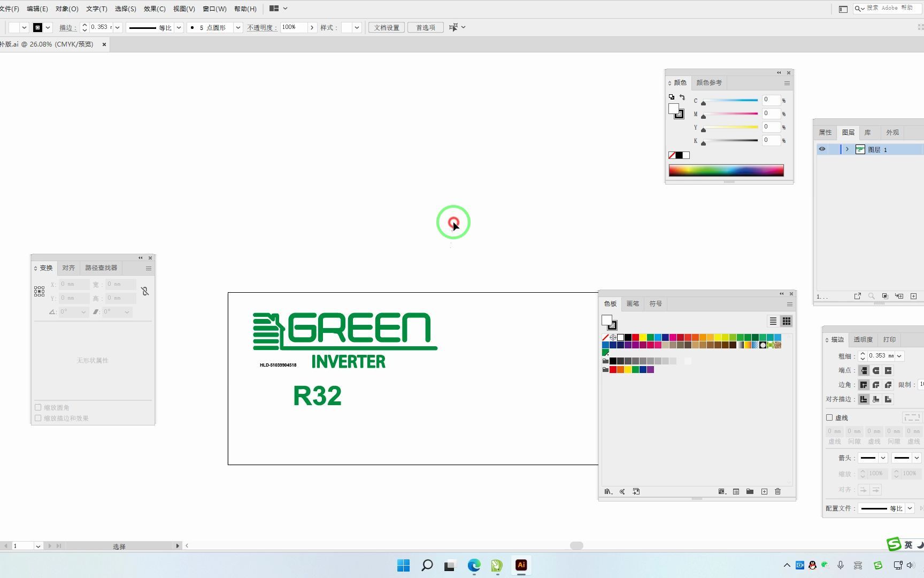
Task: Open 配置文件 profile dropdown in Stroke panel
Action: tap(910, 508)
